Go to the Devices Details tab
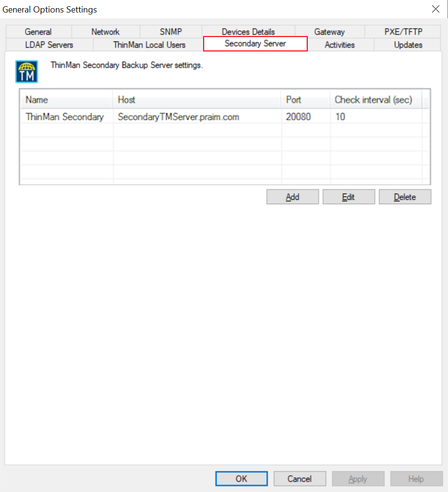This screenshot has height=492, width=448. coord(248,32)
